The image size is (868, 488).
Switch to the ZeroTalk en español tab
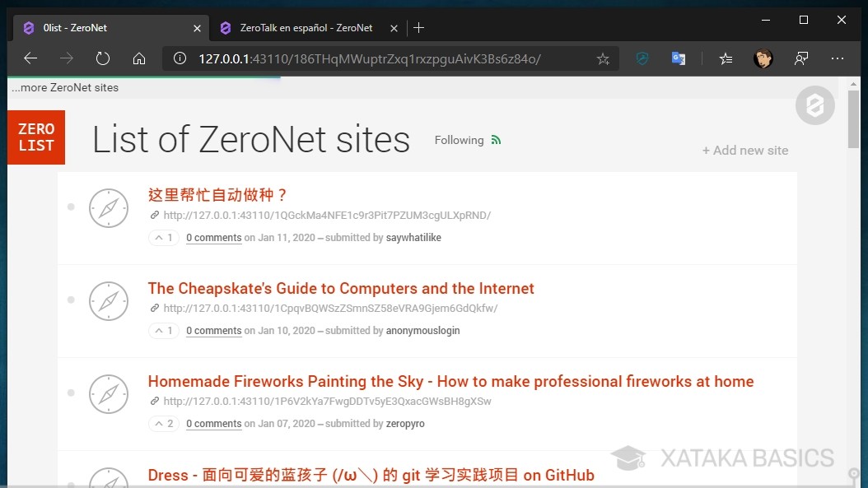305,27
